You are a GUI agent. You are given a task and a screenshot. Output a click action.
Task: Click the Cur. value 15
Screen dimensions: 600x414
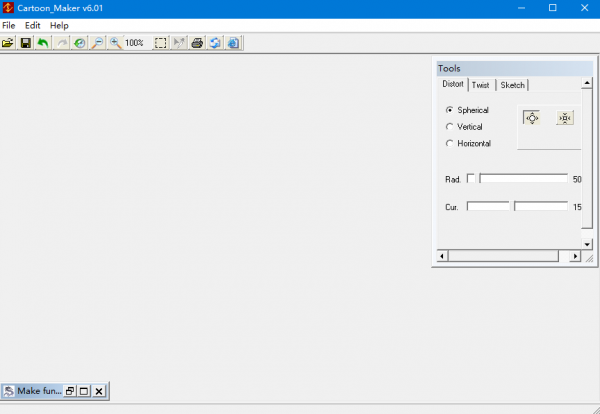pyautogui.click(x=577, y=207)
